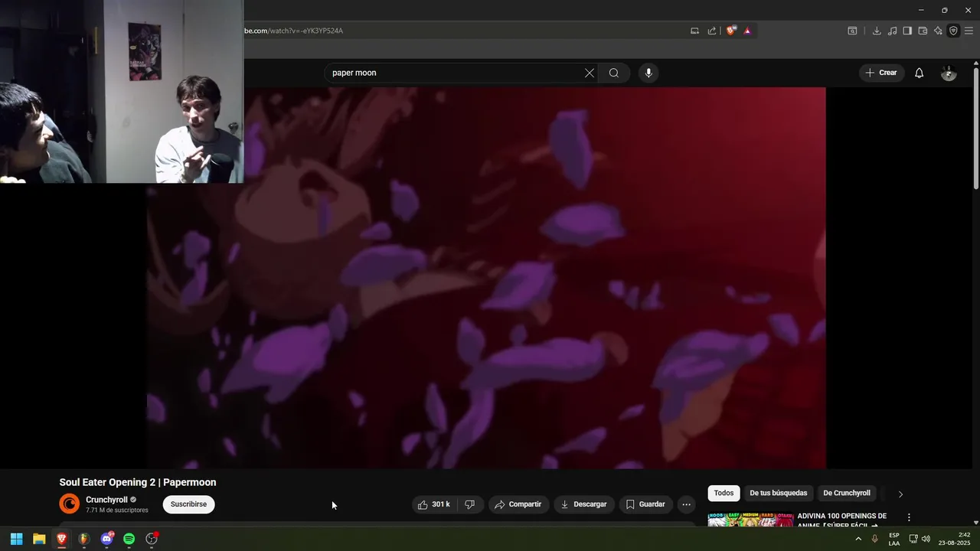Open File Explorer from the taskbar
This screenshot has height=551, width=980.
click(39, 539)
